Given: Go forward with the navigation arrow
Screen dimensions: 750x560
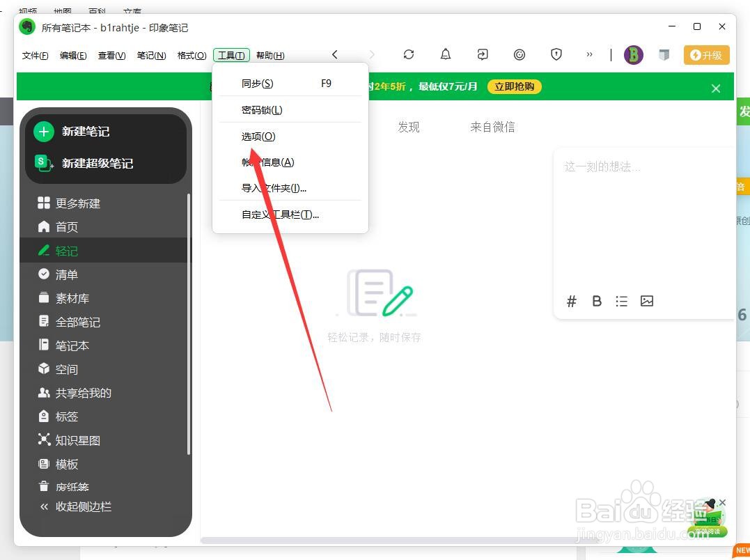Looking at the screenshot, I should point(372,54).
